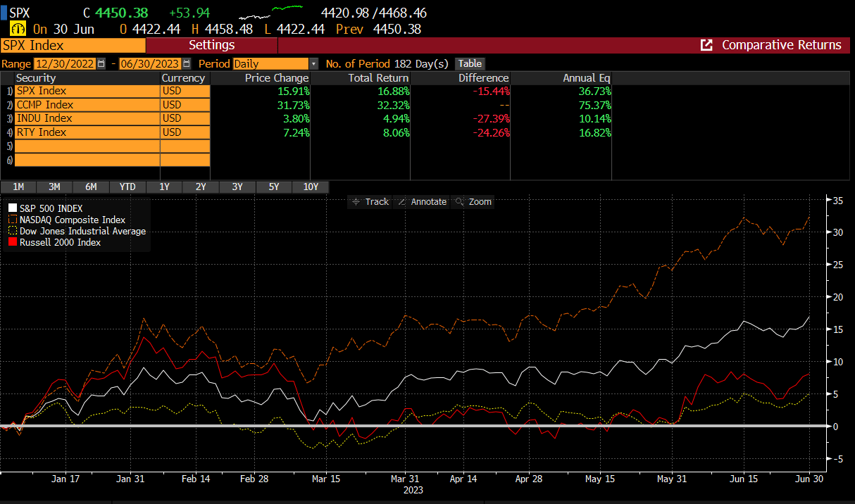Click the yellow gauge icon beside On 30 Jun
Screen dimensions: 855x504
tap(18, 29)
